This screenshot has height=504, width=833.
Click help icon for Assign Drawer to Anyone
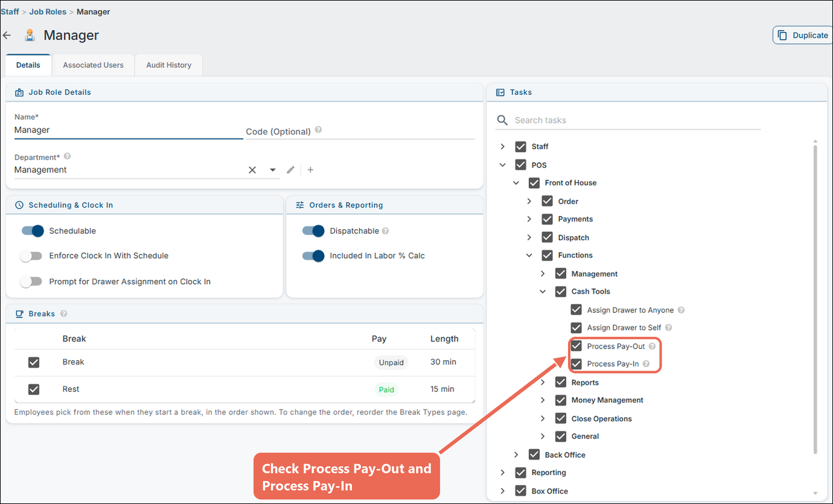[681, 310]
